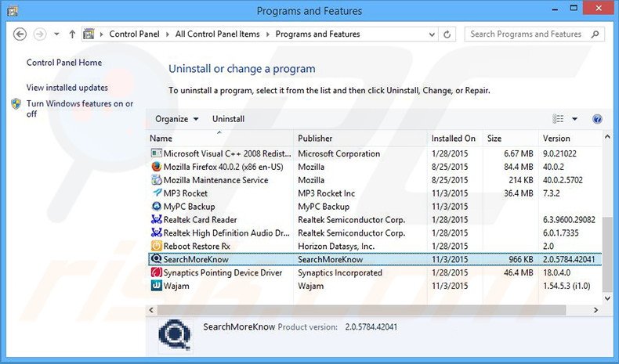619x364 pixels.
Task: Select Mozilla Firefox 40.0.2 entry
Action: coord(223,167)
